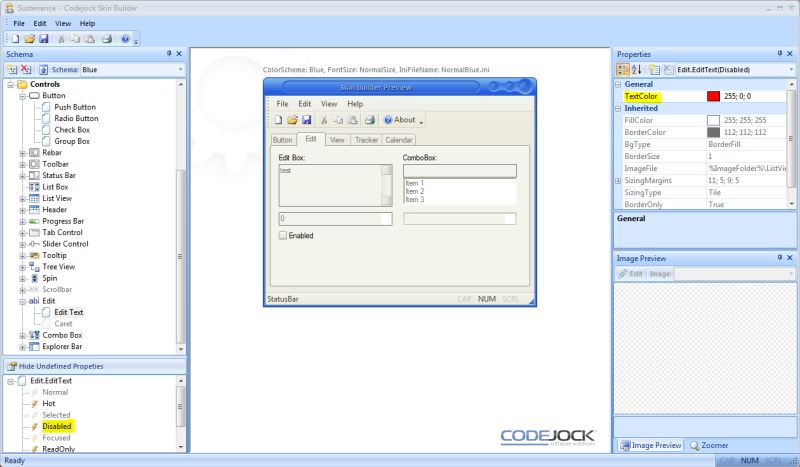Viewport: 800px width, 467px height.
Task: Click the Cut scissors icon in main toolbar
Action: click(x=61, y=39)
